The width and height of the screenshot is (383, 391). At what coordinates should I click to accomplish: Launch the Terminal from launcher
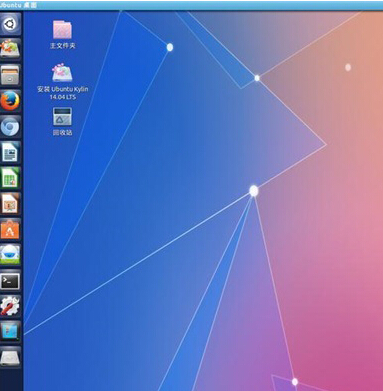10,281
